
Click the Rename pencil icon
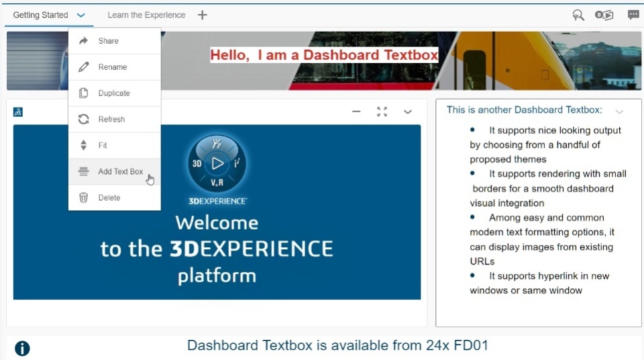(83, 67)
